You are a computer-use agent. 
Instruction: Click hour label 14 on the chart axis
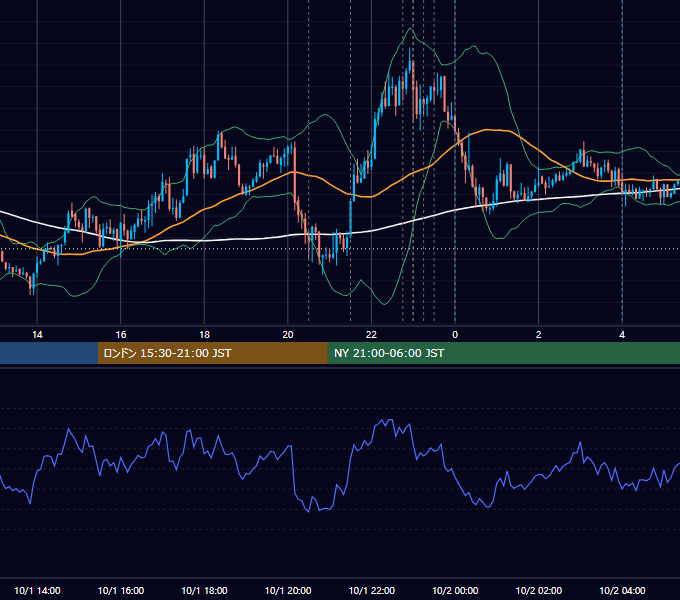coord(37,335)
